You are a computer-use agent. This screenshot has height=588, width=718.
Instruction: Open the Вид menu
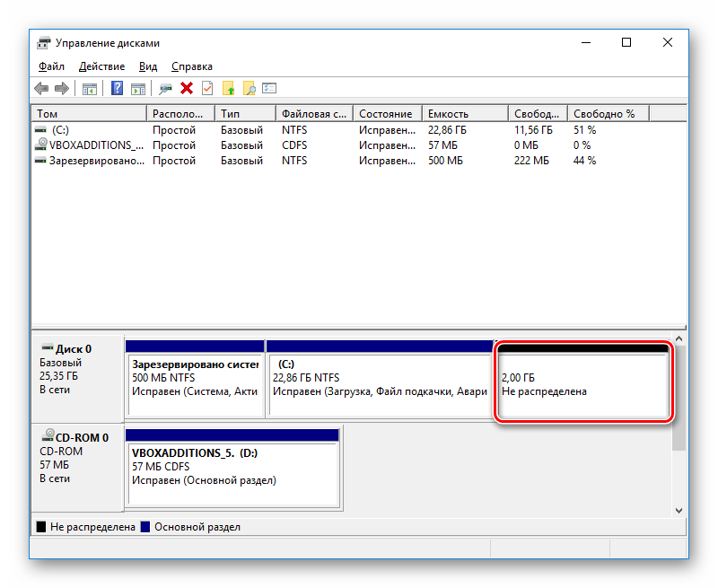[148, 66]
